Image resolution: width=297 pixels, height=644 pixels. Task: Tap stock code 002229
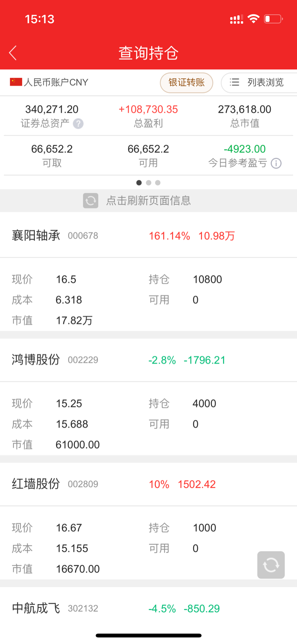pos(83,360)
